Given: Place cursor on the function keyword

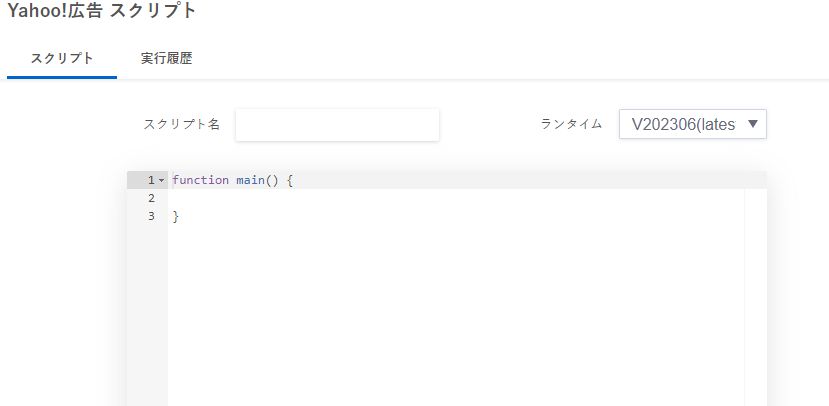Looking at the screenshot, I should [200, 180].
